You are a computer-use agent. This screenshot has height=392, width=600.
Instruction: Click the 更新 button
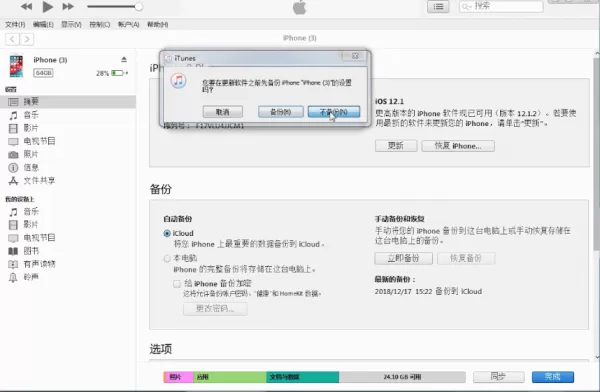[396, 146]
